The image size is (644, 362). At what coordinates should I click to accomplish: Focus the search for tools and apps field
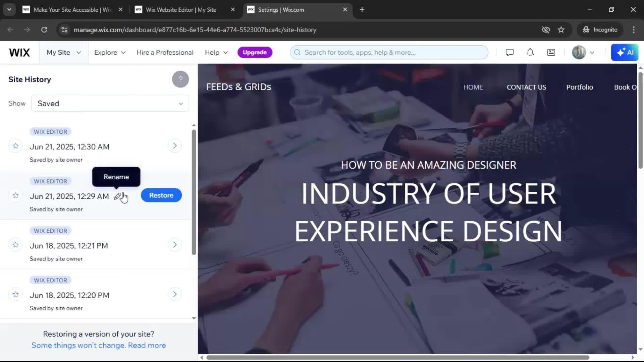[389, 53]
